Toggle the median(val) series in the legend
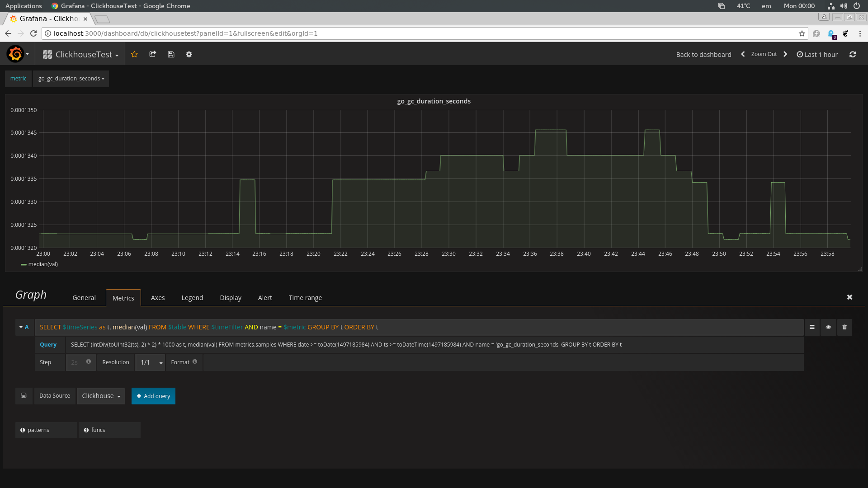Screen dimensions: 868x488 coord(43,264)
